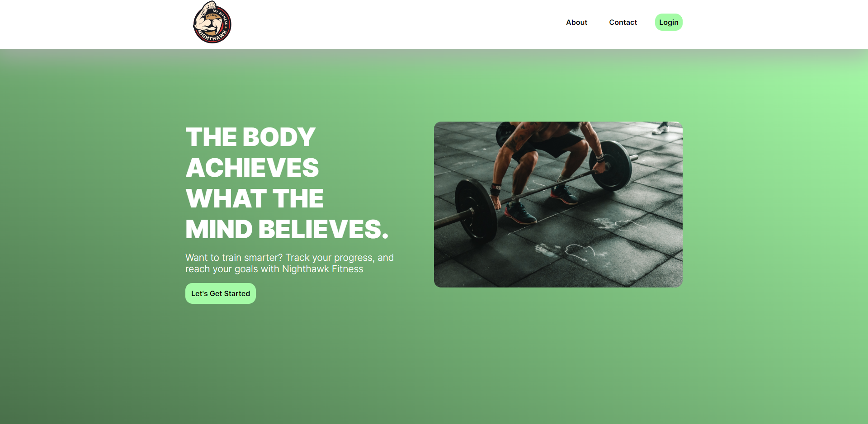Viewport: 868px width, 424px height.
Task: Open the About page
Action: click(x=576, y=22)
